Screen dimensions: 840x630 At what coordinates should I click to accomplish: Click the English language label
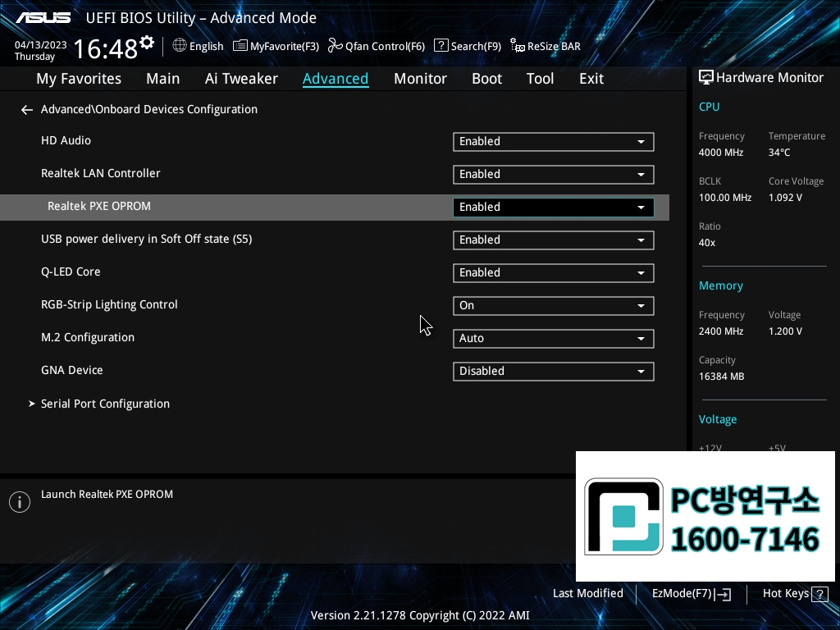point(206,47)
